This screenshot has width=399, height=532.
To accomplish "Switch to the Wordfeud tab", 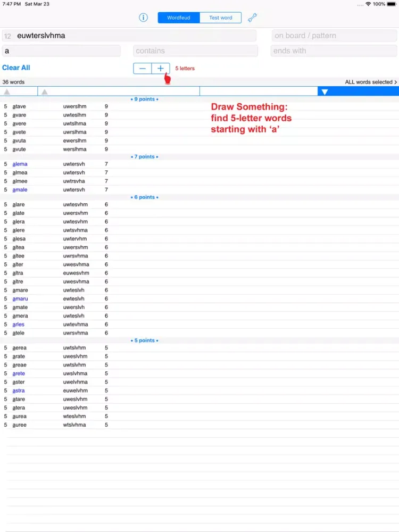I will tap(179, 18).
